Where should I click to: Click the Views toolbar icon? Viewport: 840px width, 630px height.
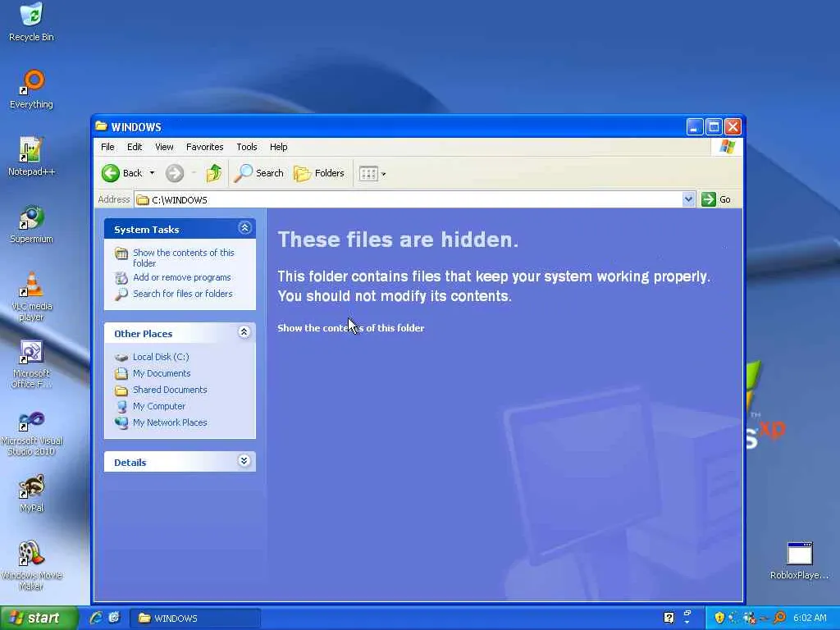368,174
